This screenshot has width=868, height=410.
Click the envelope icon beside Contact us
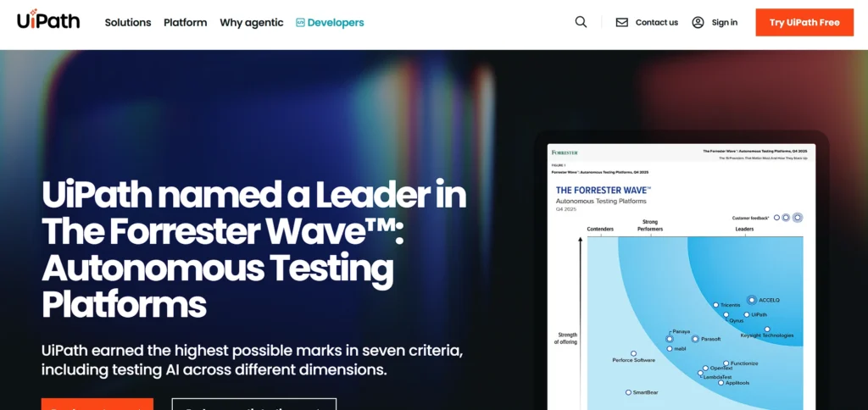pyautogui.click(x=622, y=23)
